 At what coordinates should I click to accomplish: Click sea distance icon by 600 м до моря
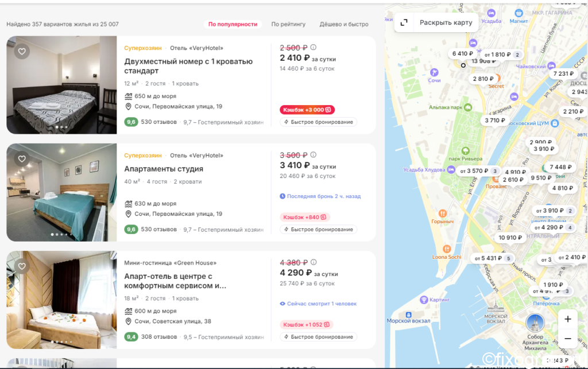[x=128, y=311]
